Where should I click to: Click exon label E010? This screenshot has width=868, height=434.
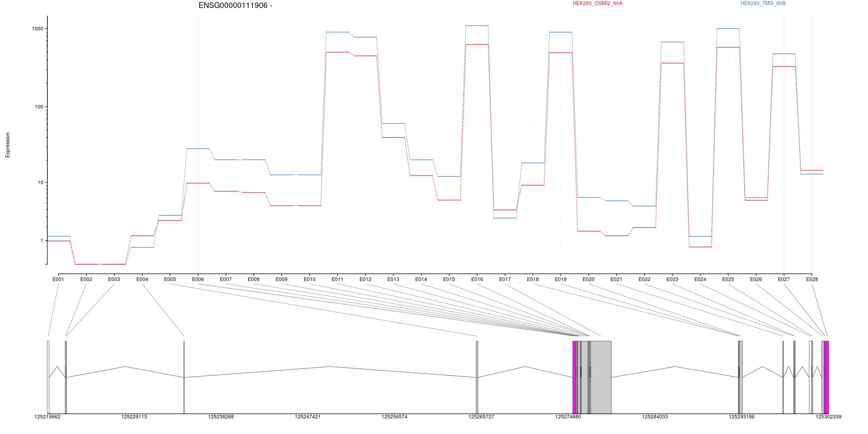point(310,279)
